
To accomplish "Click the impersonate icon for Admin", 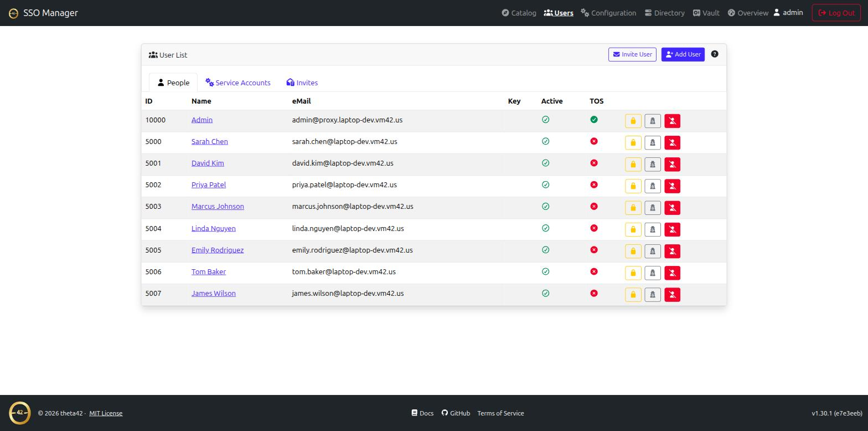I will click(x=653, y=121).
